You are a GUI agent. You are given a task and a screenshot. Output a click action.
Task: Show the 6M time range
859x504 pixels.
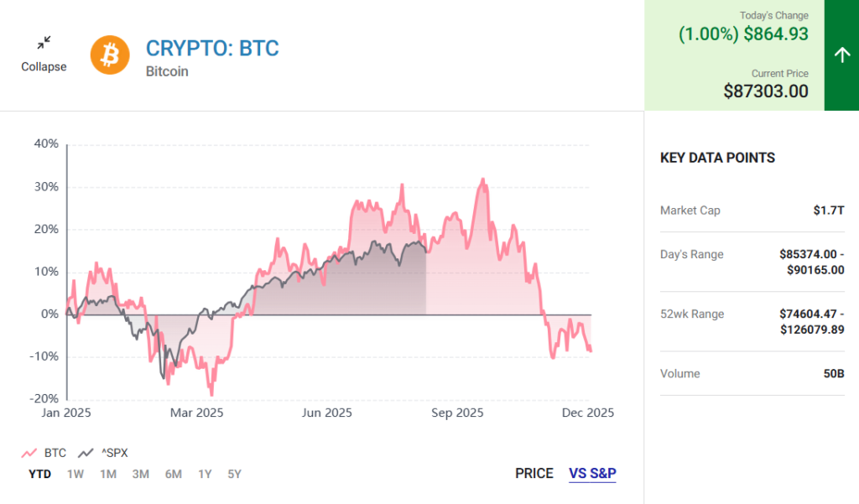[174, 474]
